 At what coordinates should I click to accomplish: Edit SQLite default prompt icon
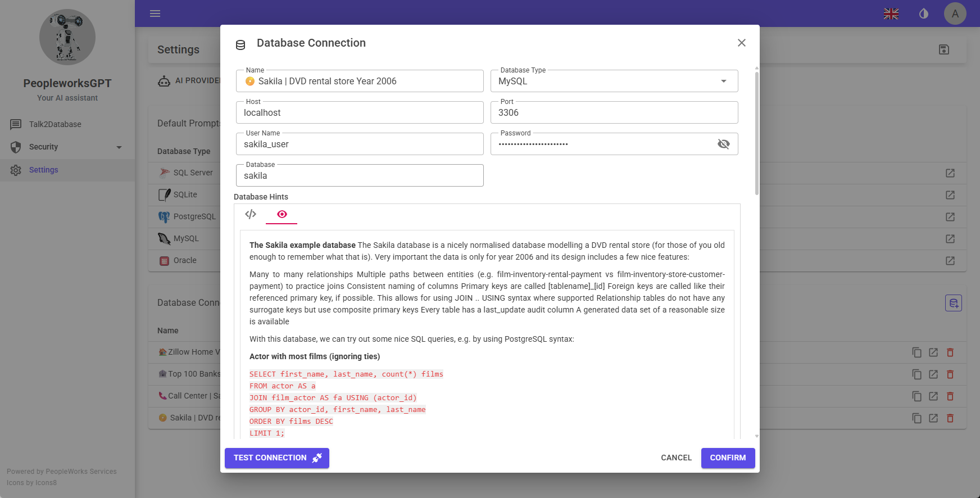coord(950,195)
